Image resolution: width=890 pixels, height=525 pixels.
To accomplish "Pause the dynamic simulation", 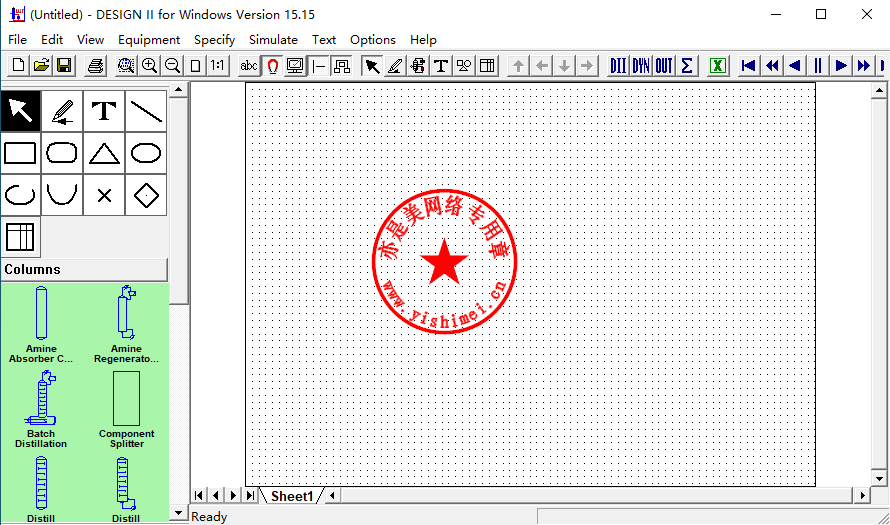I will [818, 66].
